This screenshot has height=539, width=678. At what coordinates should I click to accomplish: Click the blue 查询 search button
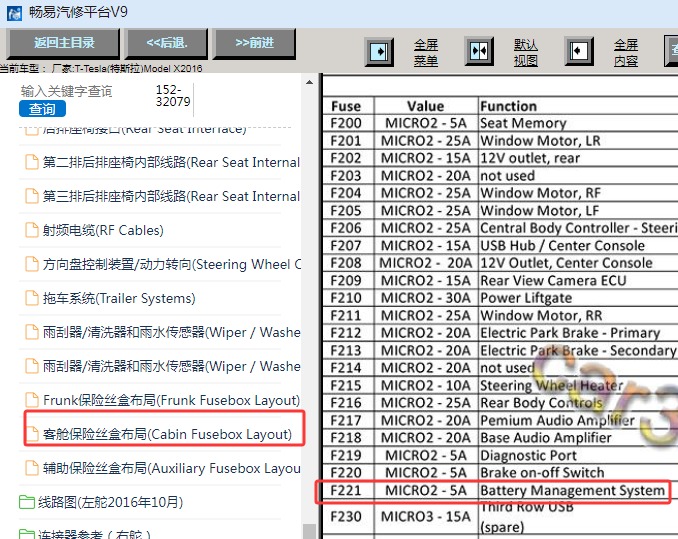click(42, 109)
